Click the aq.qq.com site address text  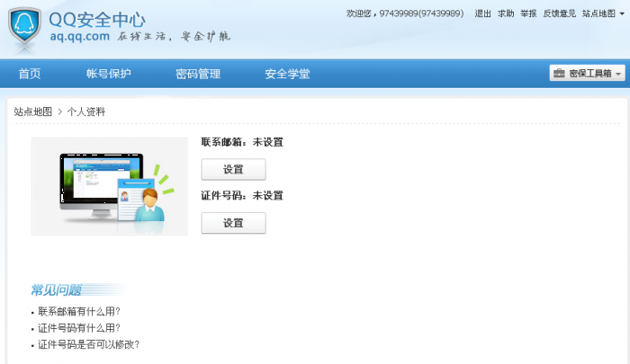[x=79, y=37]
